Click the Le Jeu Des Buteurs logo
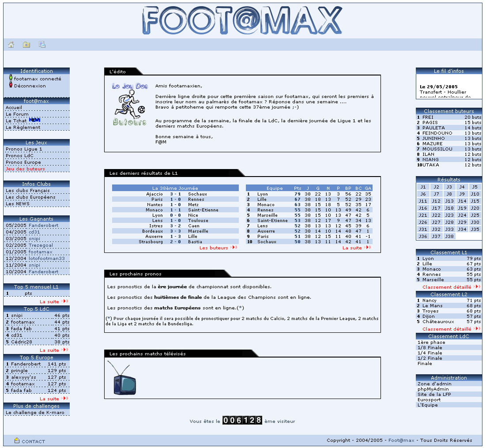The height and width of the screenshot is (448, 486). 129,105
